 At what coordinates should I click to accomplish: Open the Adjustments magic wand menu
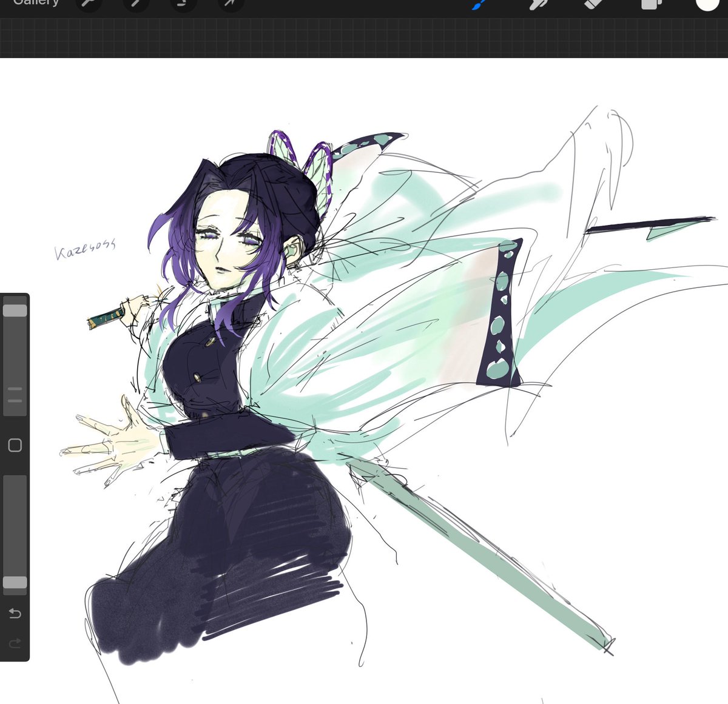[x=135, y=3]
